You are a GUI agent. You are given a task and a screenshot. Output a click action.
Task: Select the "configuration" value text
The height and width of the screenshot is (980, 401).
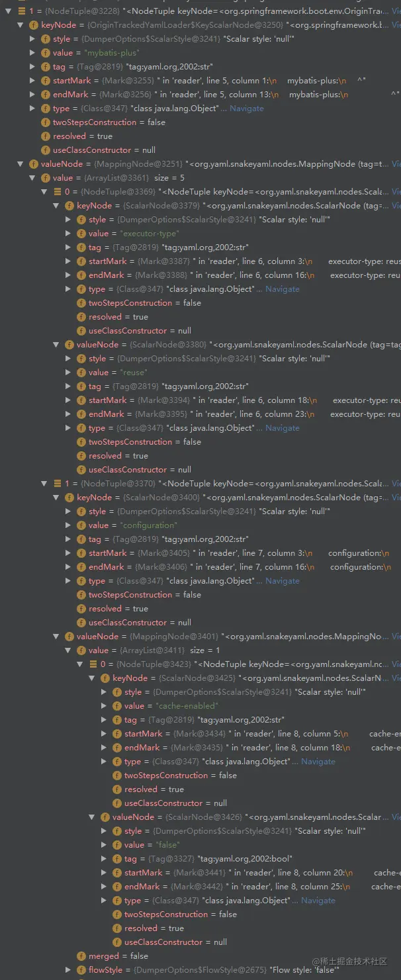(149, 525)
